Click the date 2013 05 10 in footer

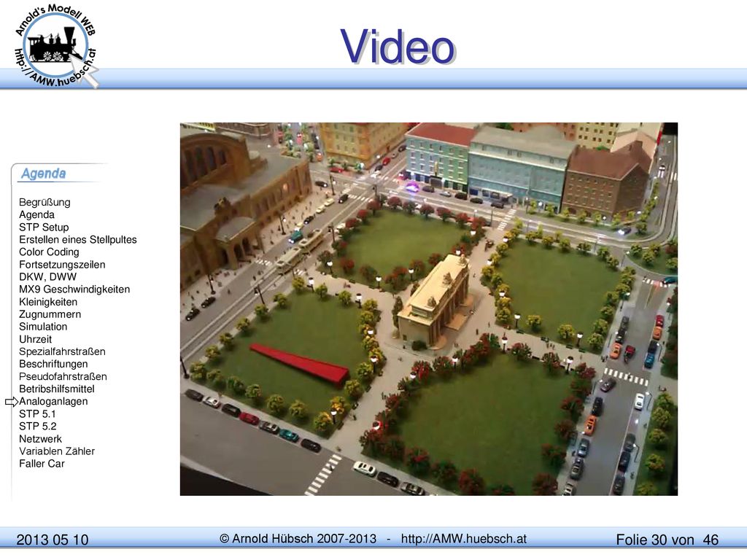click(x=53, y=540)
